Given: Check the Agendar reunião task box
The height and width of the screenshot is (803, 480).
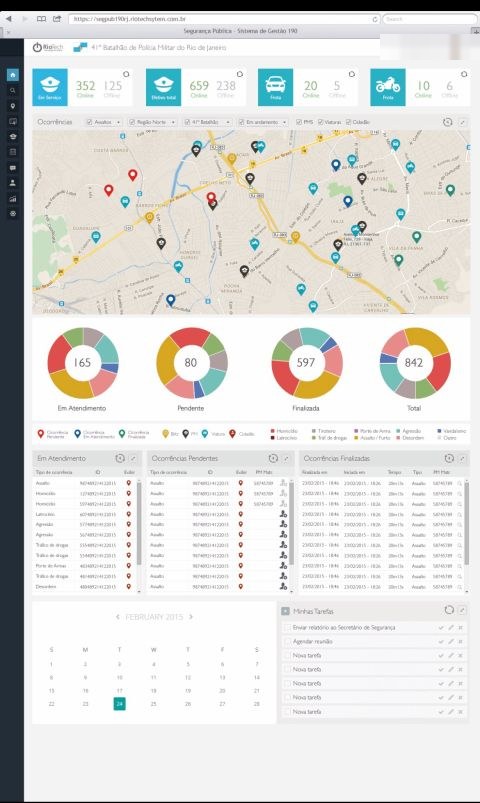Looking at the screenshot, I should click(287, 641).
